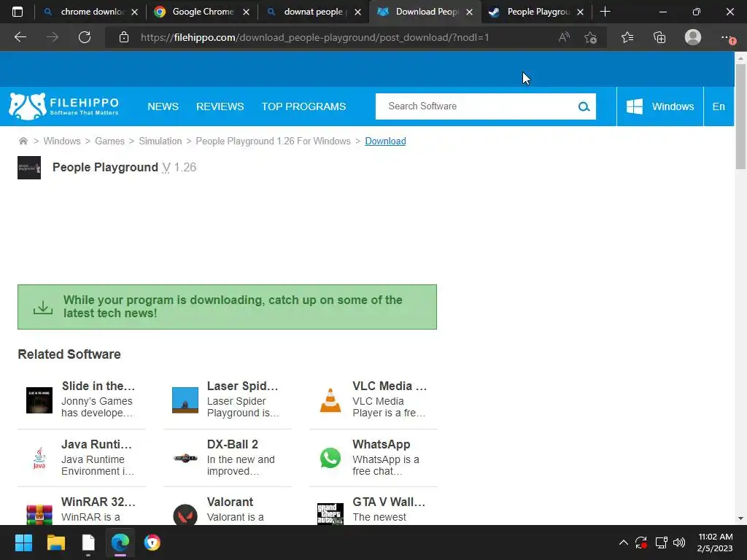Click the scrollbar down arrow

coord(740,518)
